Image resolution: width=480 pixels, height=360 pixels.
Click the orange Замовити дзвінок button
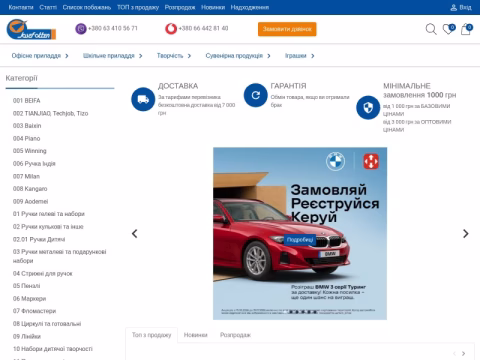287,29
